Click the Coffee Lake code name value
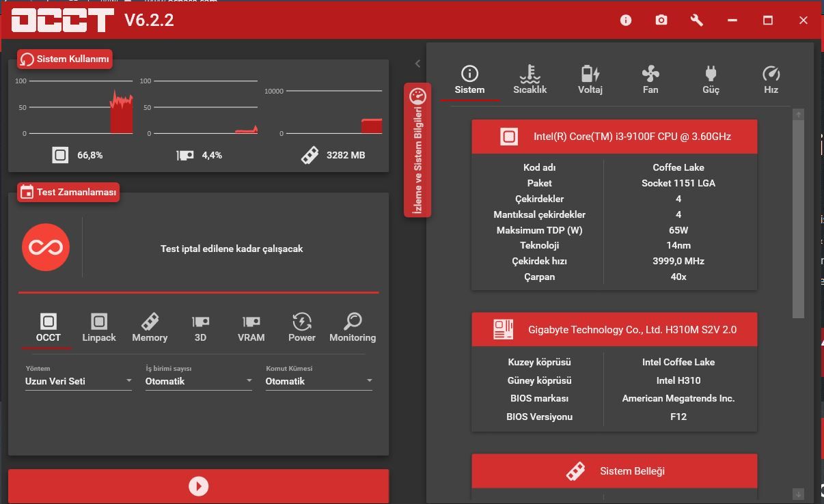 pyautogui.click(x=678, y=167)
